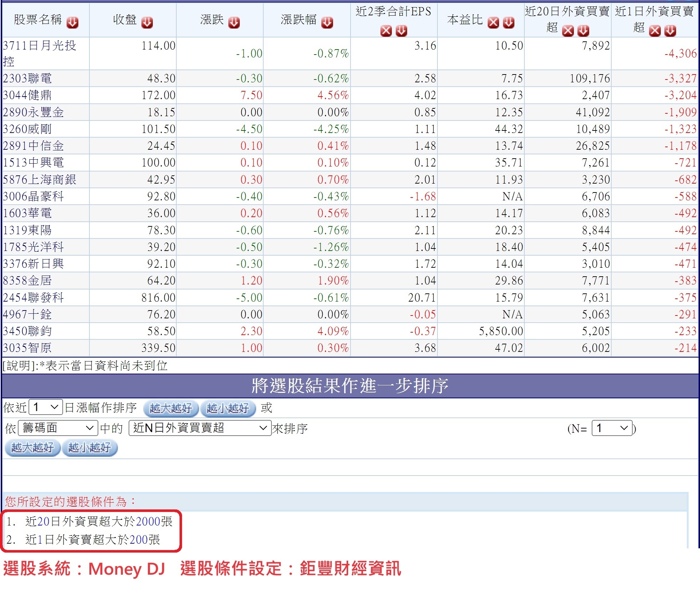Open stock 1319東陽

pyautogui.click(x=27, y=230)
